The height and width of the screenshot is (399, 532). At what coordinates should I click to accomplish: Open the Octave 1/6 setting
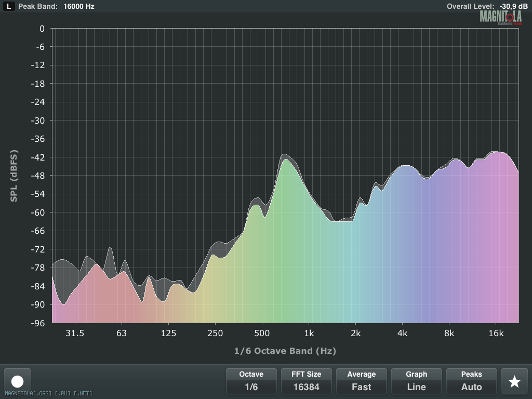click(x=251, y=381)
